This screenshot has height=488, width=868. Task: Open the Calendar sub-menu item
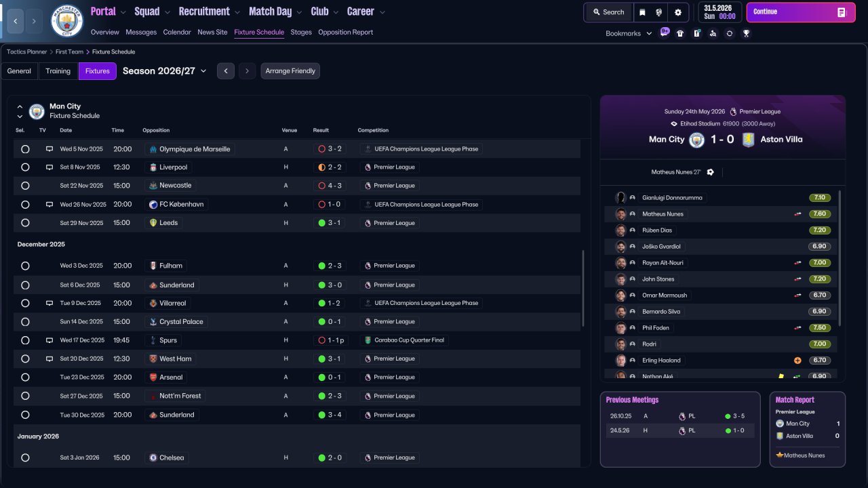point(177,32)
